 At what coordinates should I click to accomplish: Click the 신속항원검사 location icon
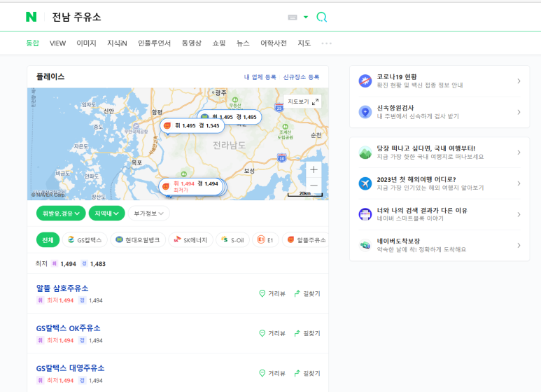365,112
